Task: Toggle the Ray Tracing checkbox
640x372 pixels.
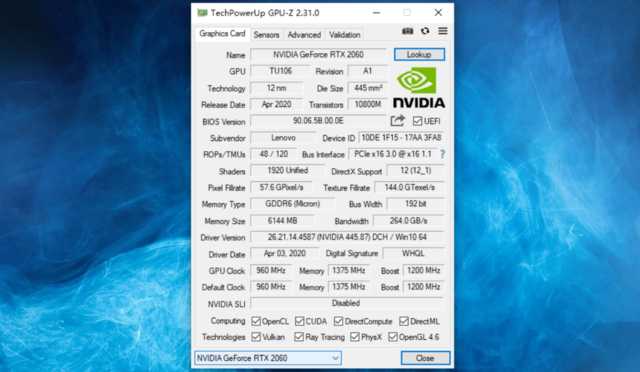Action: coord(299,337)
